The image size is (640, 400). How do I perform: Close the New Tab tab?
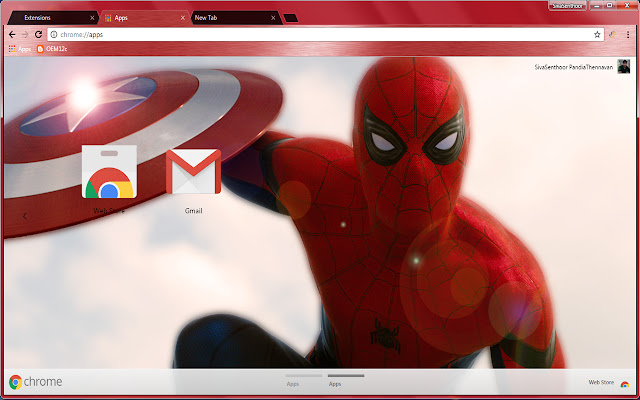pyautogui.click(x=273, y=18)
